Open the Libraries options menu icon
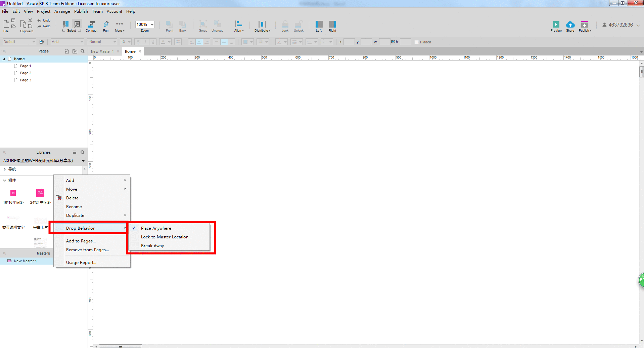 pos(75,152)
